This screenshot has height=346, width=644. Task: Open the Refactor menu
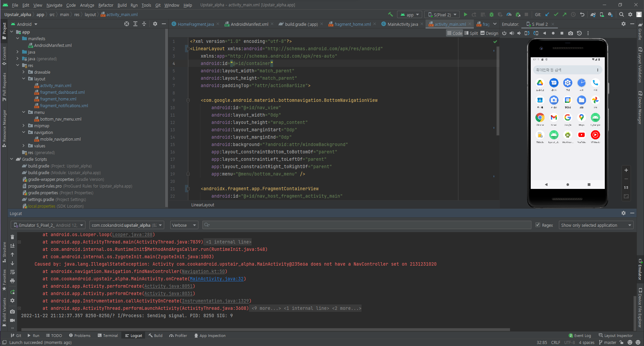click(106, 5)
